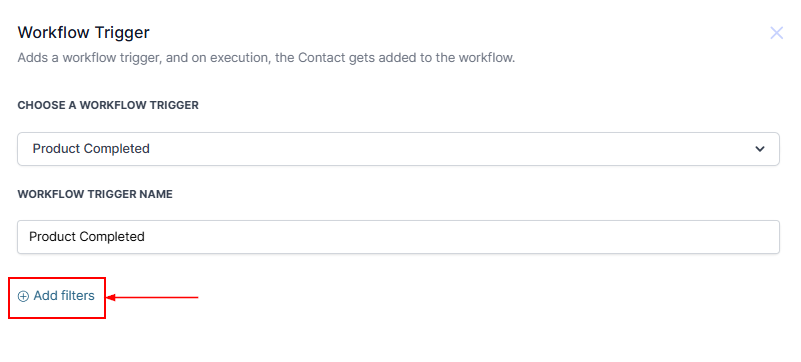Focus the Workflow Trigger Name input field
801x362 pixels.
pos(398,237)
